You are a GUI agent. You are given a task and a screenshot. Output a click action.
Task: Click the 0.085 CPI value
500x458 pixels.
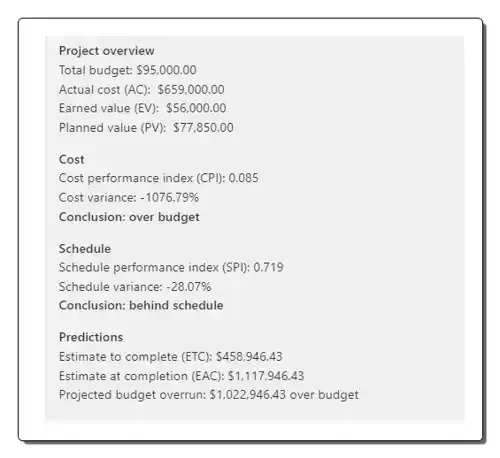pos(244,178)
